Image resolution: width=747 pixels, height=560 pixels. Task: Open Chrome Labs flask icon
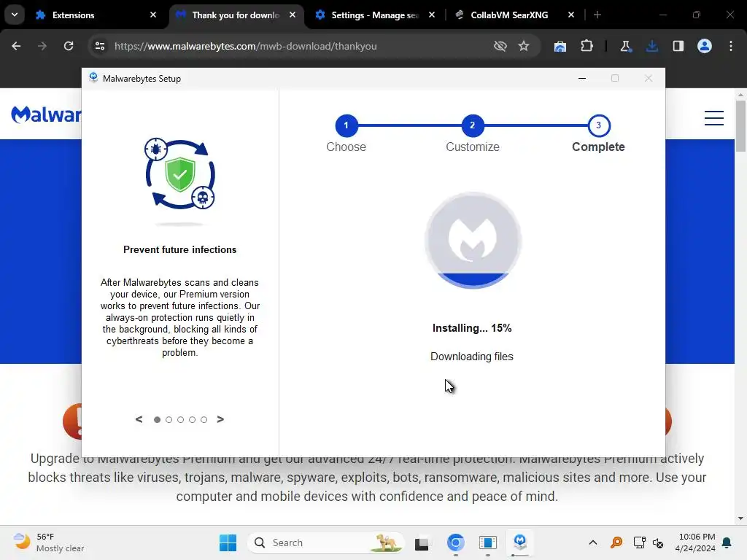click(x=625, y=46)
